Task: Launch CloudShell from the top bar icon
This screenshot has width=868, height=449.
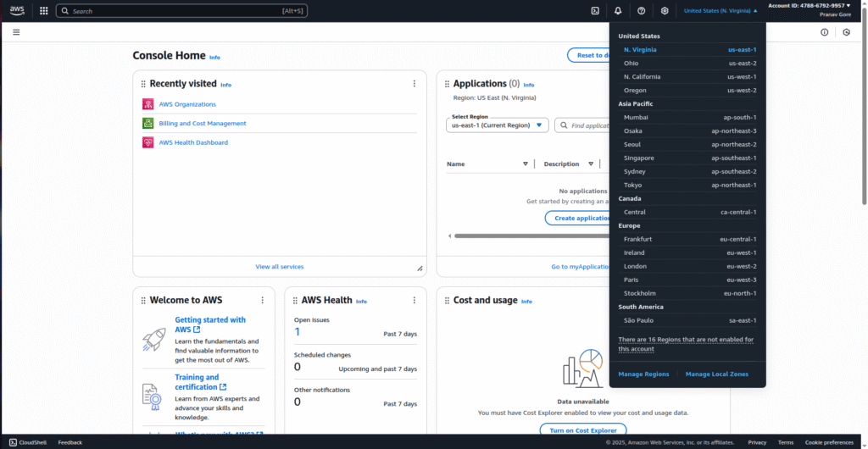Action: click(x=595, y=10)
